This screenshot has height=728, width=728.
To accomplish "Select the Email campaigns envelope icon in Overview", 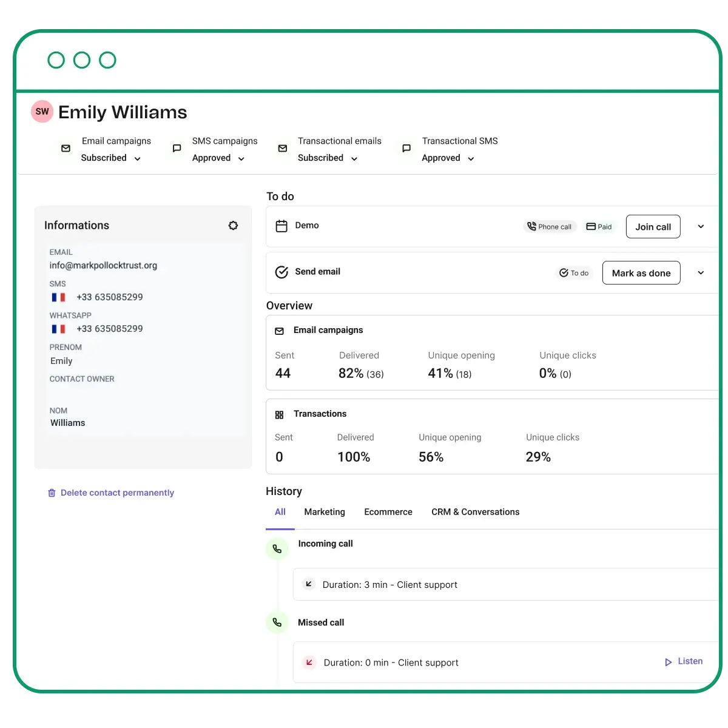I will coord(280,331).
